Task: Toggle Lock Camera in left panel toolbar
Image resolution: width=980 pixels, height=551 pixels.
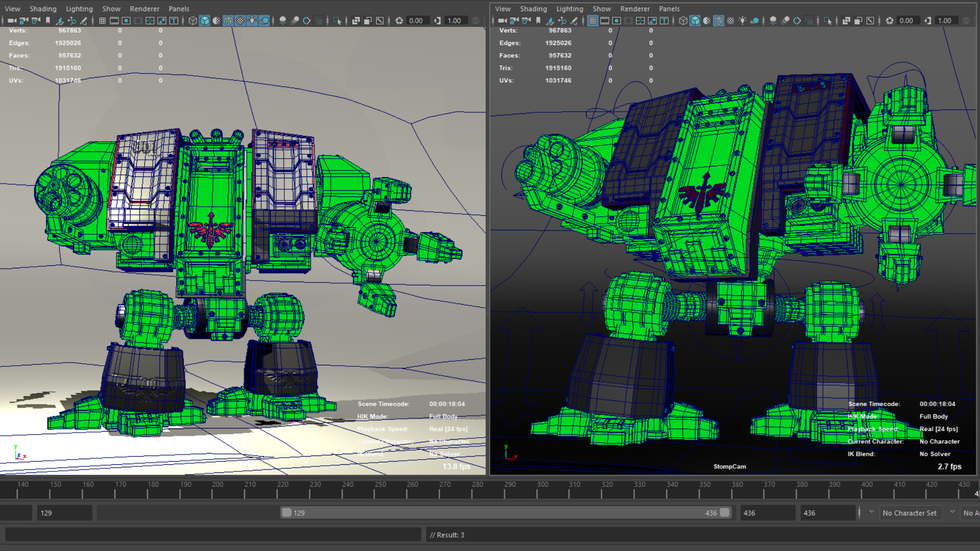Action: click(x=23, y=20)
